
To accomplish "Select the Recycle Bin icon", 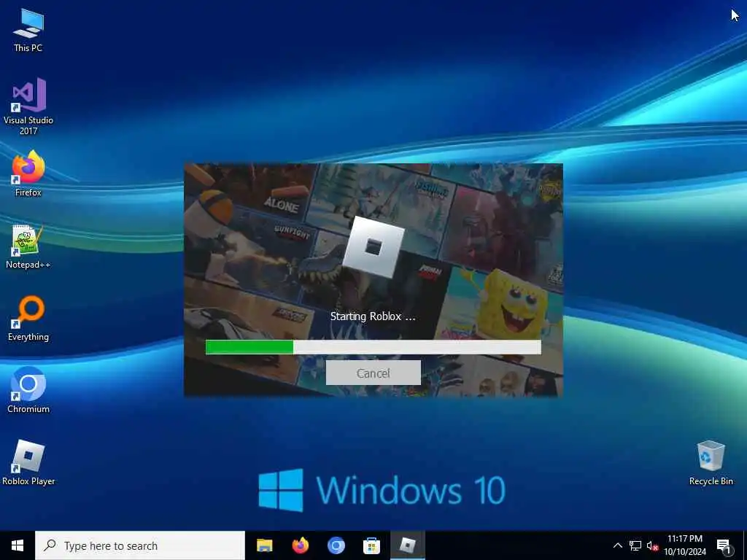I will (711, 462).
